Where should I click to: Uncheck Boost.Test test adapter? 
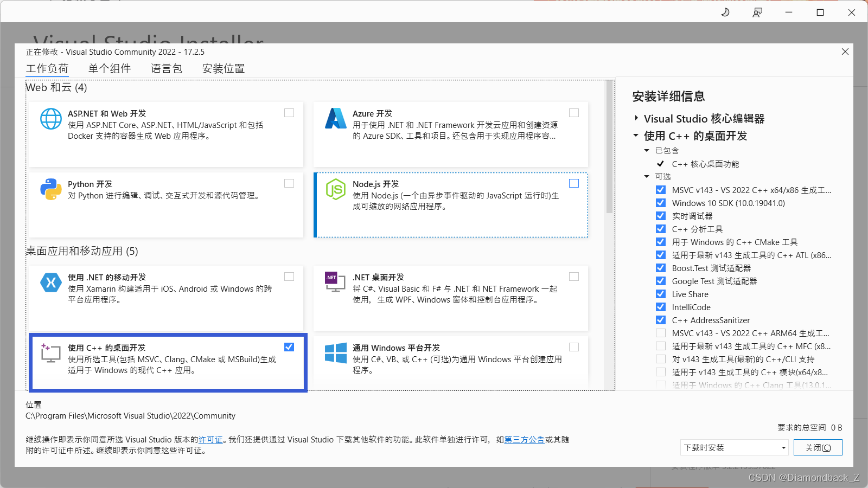[x=661, y=268]
